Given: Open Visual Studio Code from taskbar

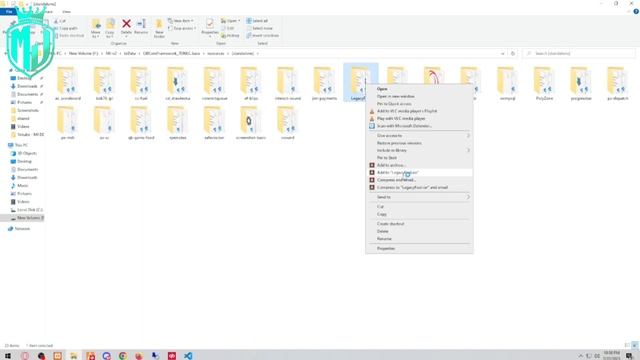Looking at the screenshot, I should pyautogui.click(x=188, y=356).
